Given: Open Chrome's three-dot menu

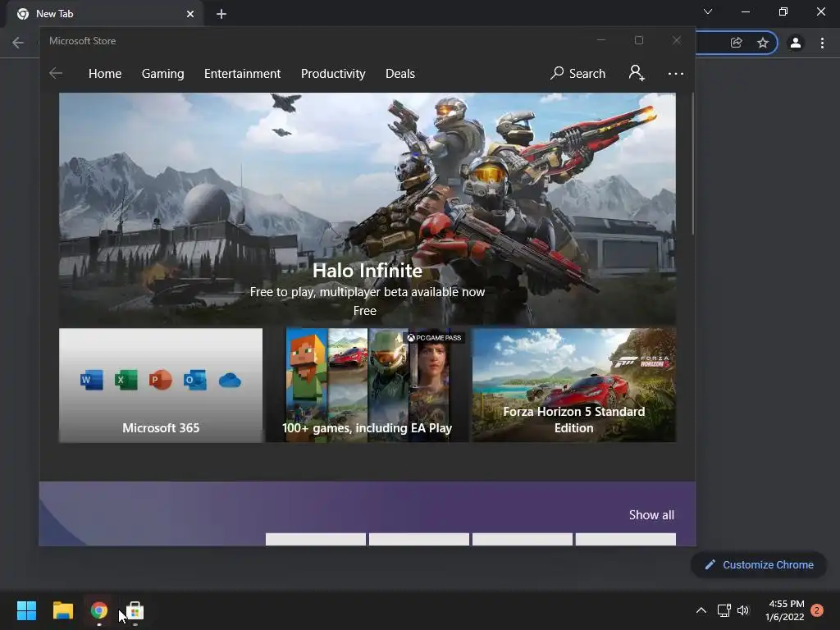Looking at the screenshot, I should [822, 43].
